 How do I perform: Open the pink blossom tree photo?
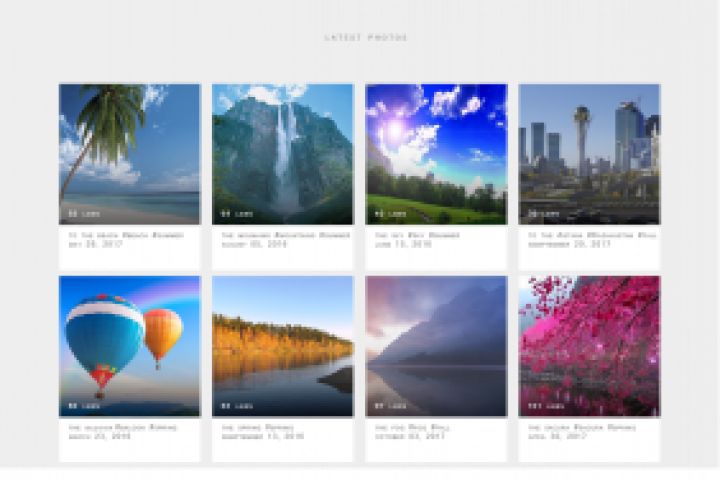tap(589, 346)
